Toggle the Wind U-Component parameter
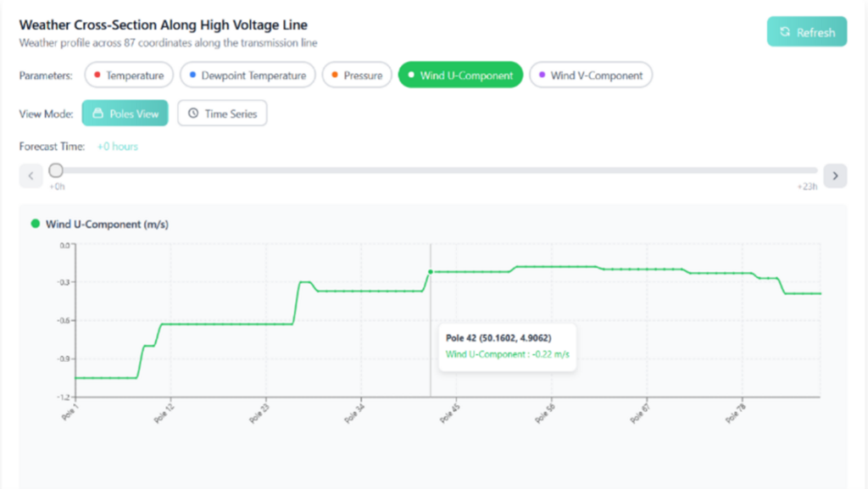The width and height of the screenshot is (868, 489). coord(460,75)
